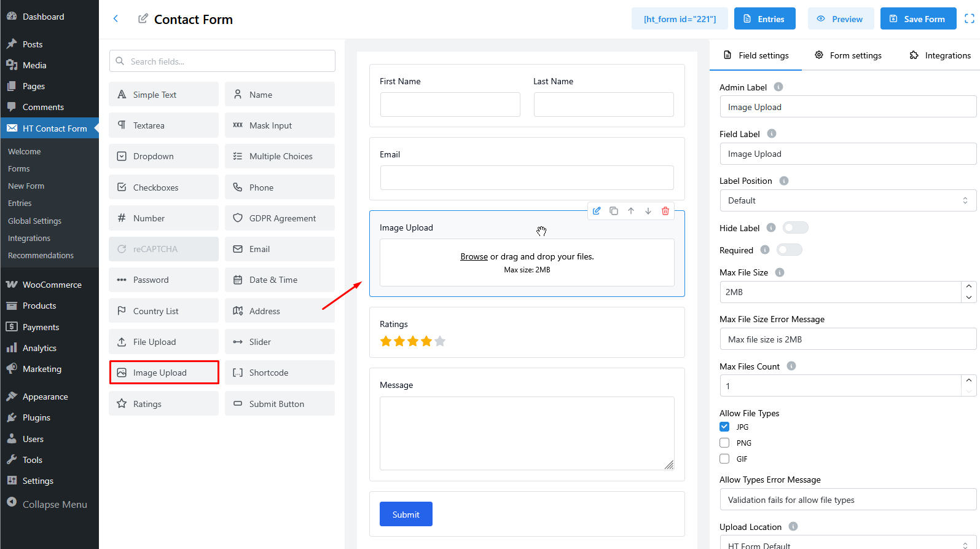
Task: Increase the Max File Size value with up arrow
Action: pos(969,286)
